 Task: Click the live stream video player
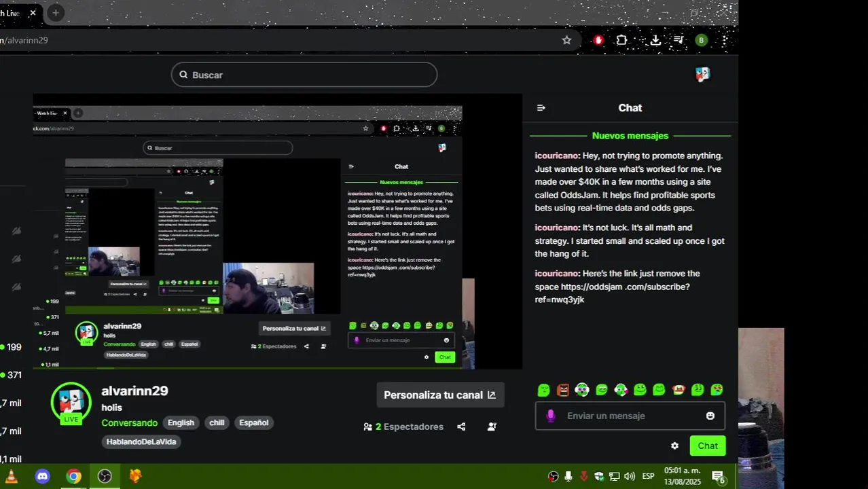[x=277, y=232]
